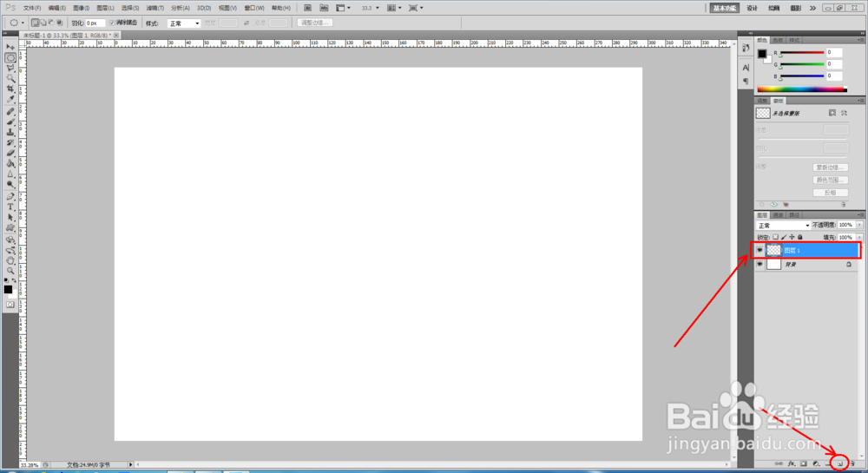The image size is (868, 473).
Task: Open the screen mode dropdown
Action: tap(415, 8)
